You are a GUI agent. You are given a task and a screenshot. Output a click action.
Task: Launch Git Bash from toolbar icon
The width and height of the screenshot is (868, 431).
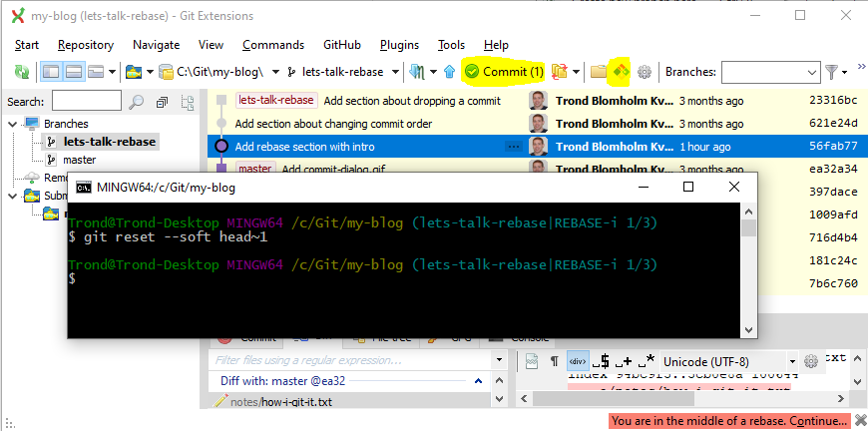click(622, 72)
